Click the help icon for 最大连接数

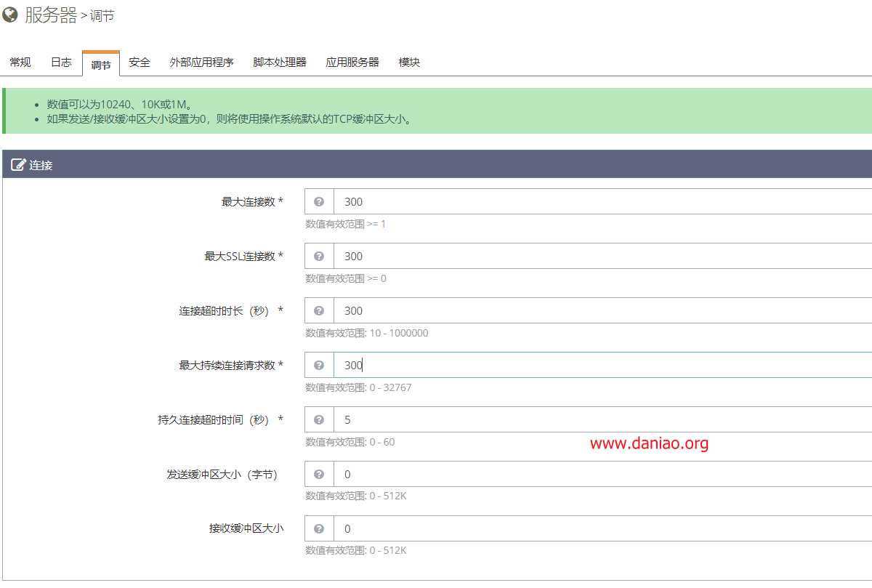[319, 201]
